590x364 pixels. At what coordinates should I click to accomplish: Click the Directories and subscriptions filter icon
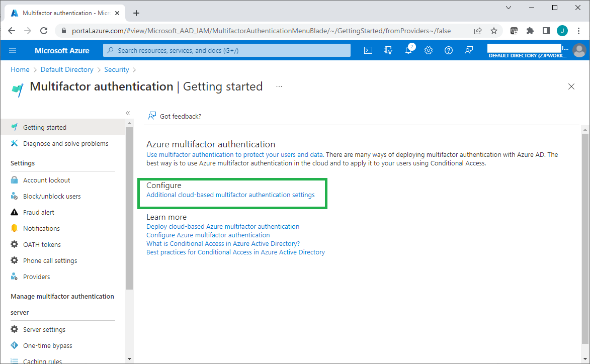coord(388,50)
